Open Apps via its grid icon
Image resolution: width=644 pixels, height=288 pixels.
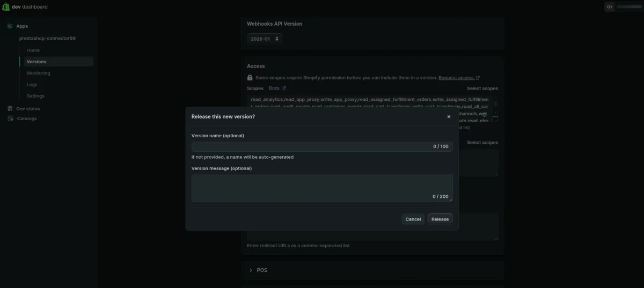tap(10, 26)
